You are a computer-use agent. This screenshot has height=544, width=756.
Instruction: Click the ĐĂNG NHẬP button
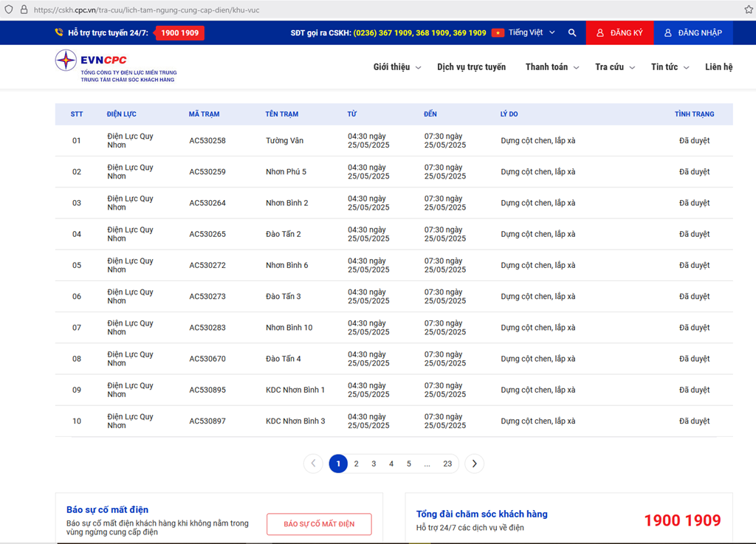(693, 33)
